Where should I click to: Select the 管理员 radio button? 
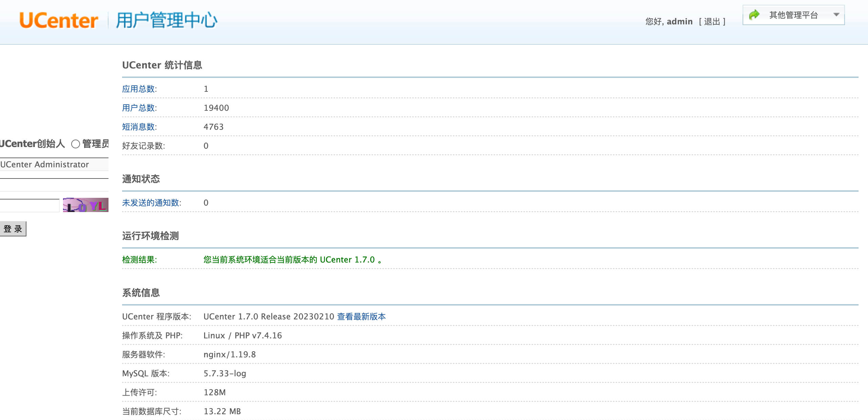coord(76,144)
